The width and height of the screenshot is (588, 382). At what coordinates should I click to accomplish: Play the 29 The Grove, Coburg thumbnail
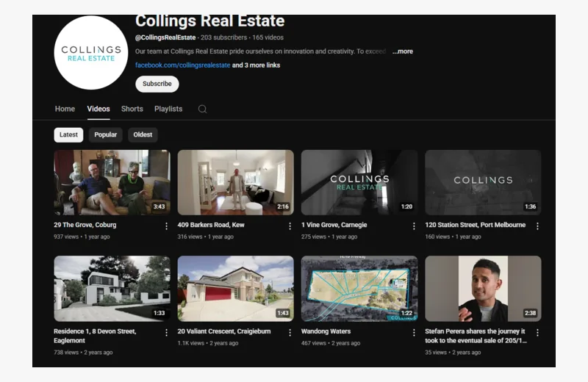pos(112,183)
